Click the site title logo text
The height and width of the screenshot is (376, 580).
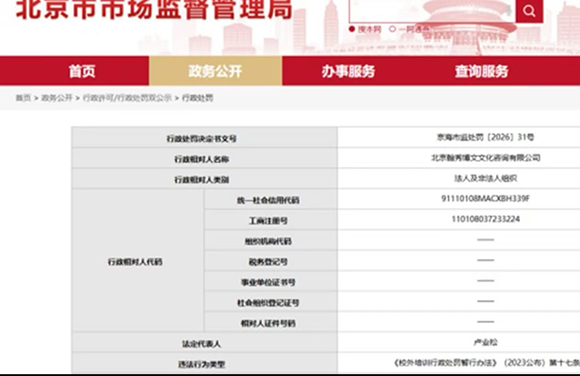(x=154, y=9)
